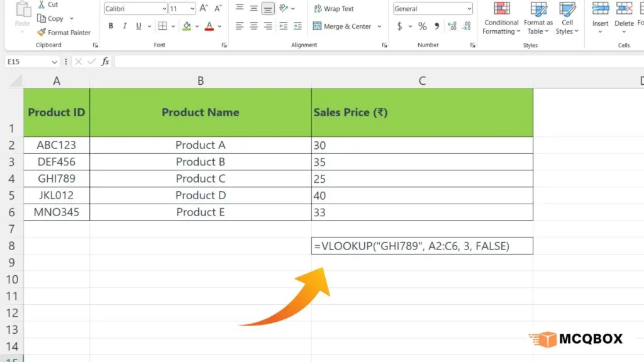644x362 pixels.
Task: Open the Calibri font name dropdown
Action: point(162,8)
